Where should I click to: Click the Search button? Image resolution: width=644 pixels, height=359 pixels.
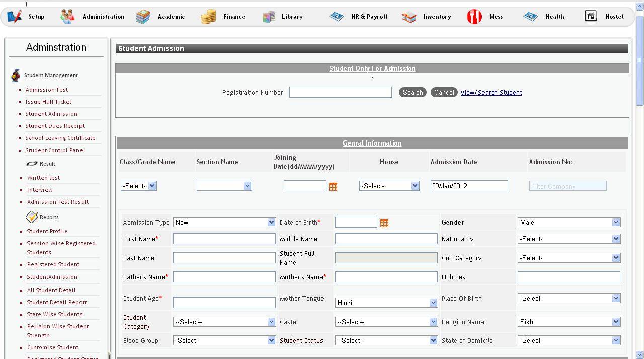click(413, 92)
